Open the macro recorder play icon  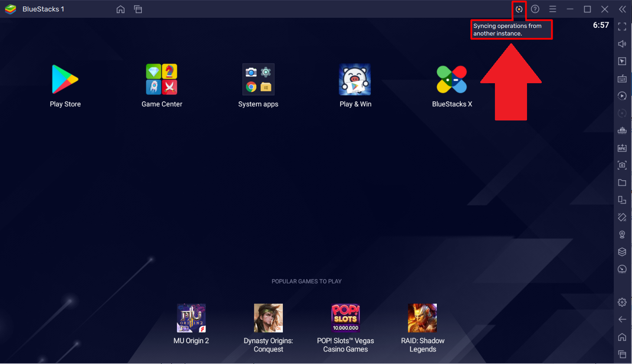(622, 96)
